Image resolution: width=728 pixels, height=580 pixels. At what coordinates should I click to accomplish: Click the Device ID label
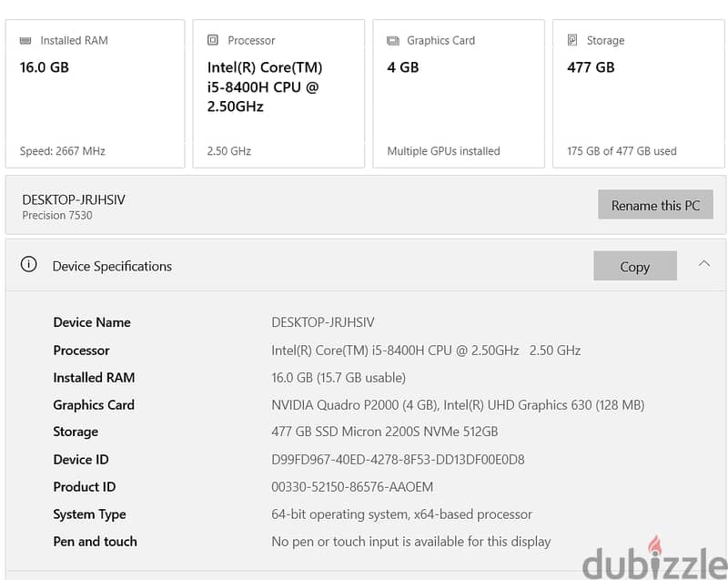(81, 459)
